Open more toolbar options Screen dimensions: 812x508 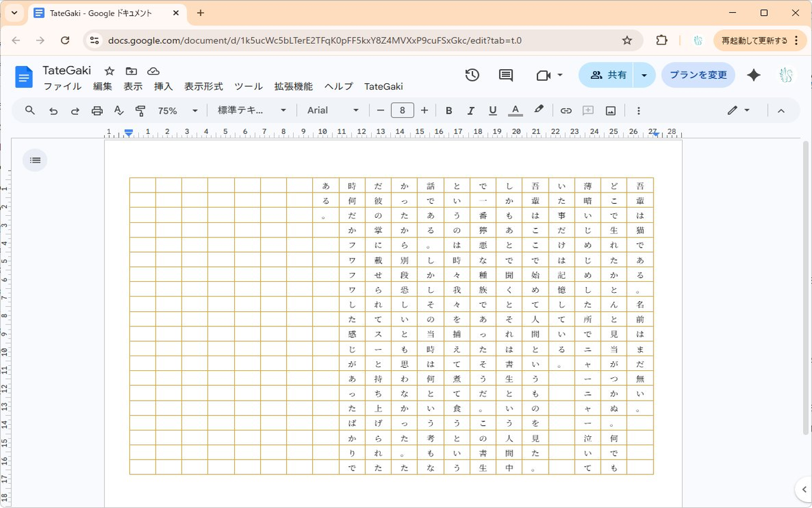(638, 110)
